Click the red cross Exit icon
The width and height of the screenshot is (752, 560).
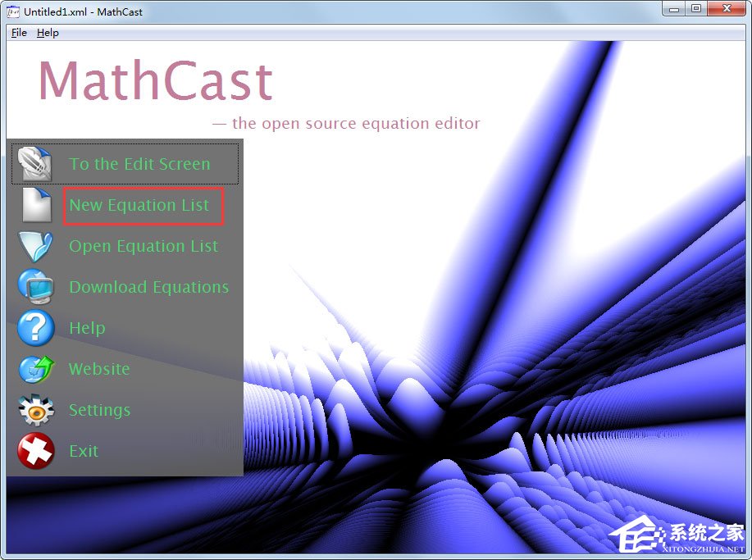click(36, 451)
